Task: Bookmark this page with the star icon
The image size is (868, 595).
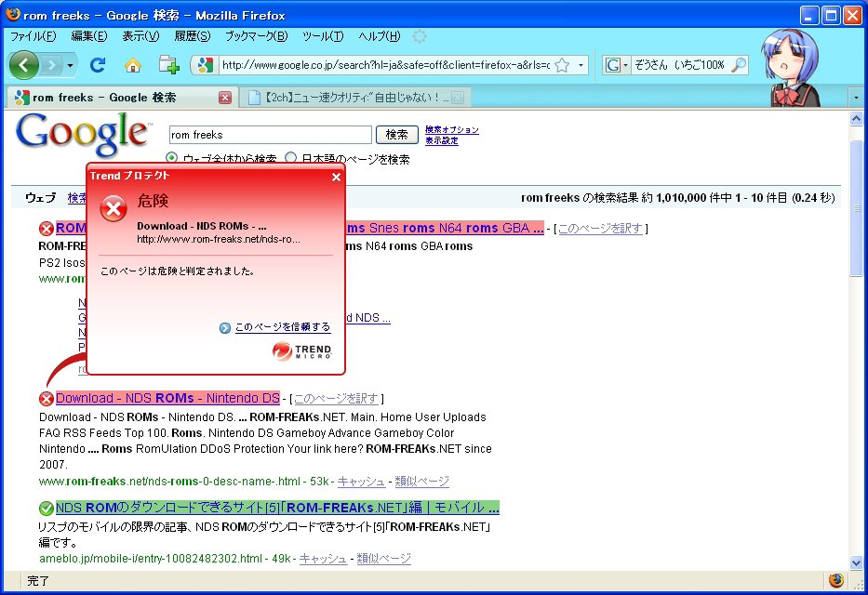Action: point(562,65)
